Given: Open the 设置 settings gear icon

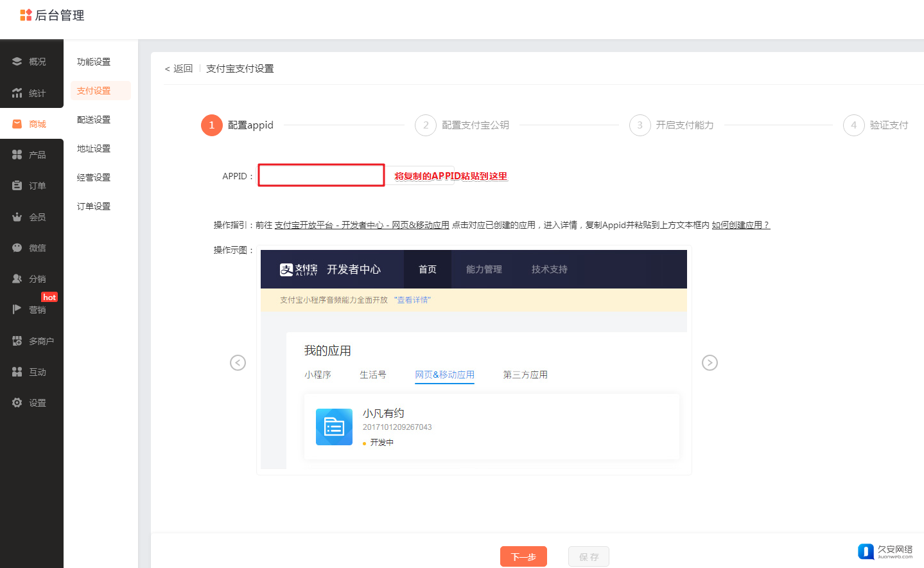Looking at the screenshot, I should click(17, 403).
